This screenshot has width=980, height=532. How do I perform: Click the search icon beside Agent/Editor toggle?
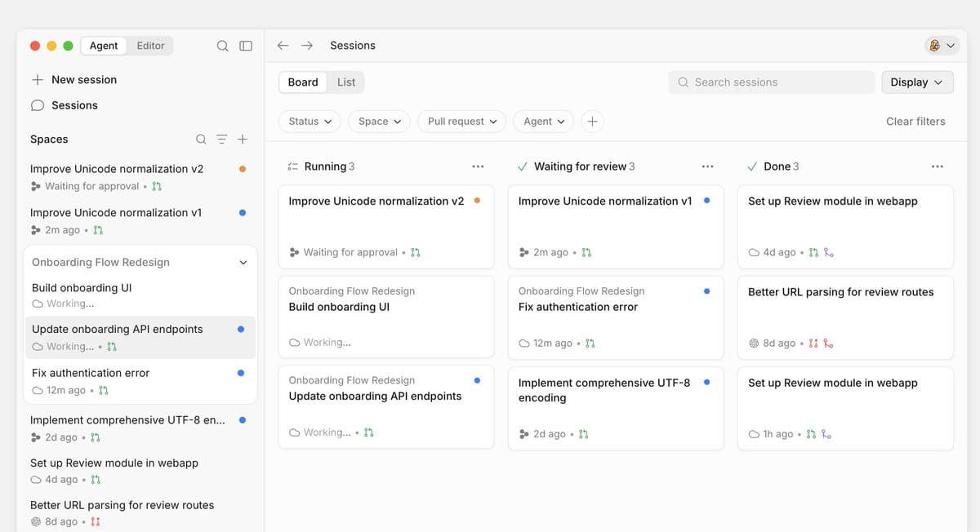222,46
